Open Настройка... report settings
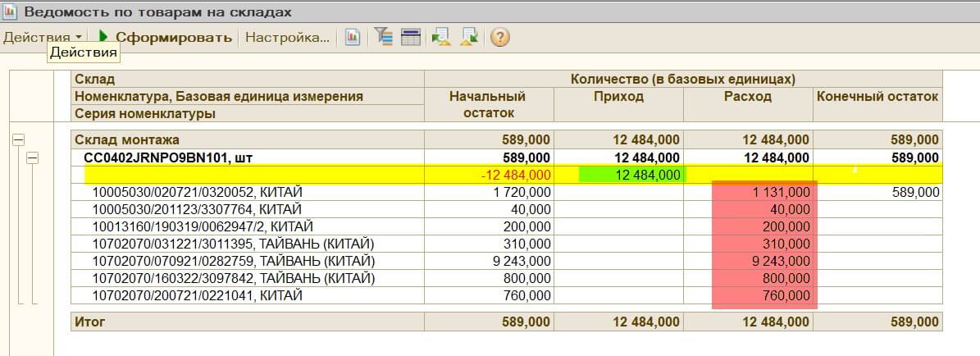980x356 pixels. tap(287, 37)
